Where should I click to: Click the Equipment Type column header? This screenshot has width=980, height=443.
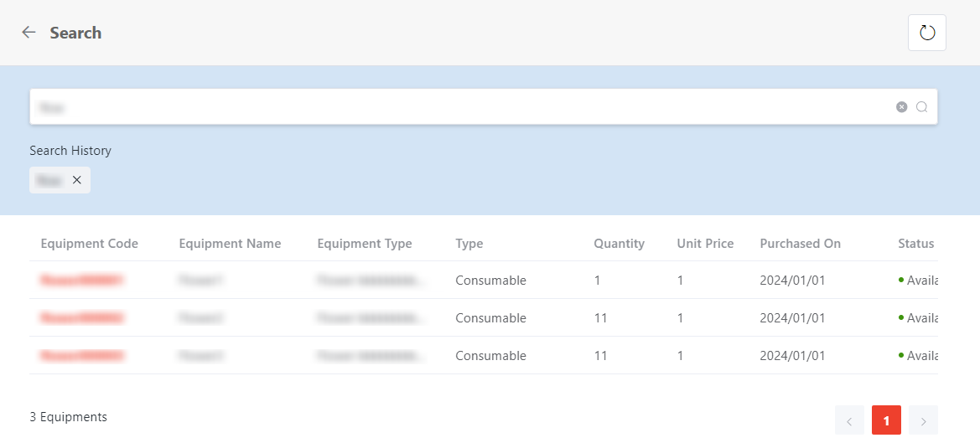point(365,244)
